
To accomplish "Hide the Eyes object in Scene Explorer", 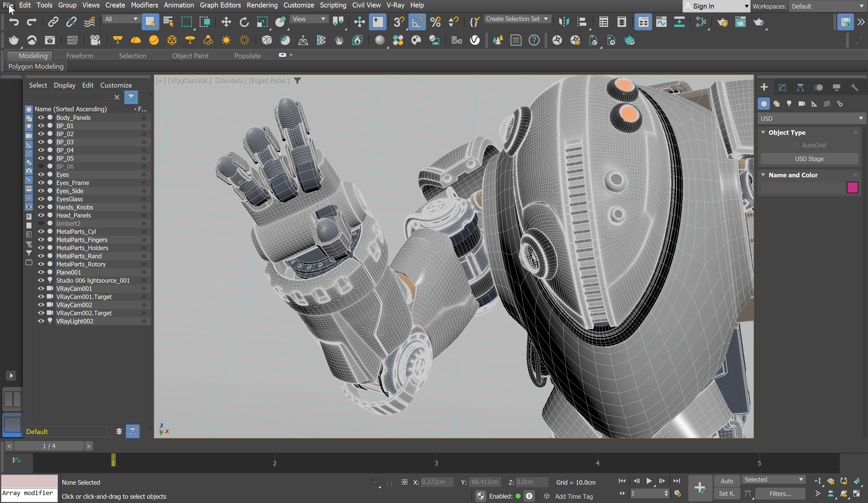I will pos(41,175).
